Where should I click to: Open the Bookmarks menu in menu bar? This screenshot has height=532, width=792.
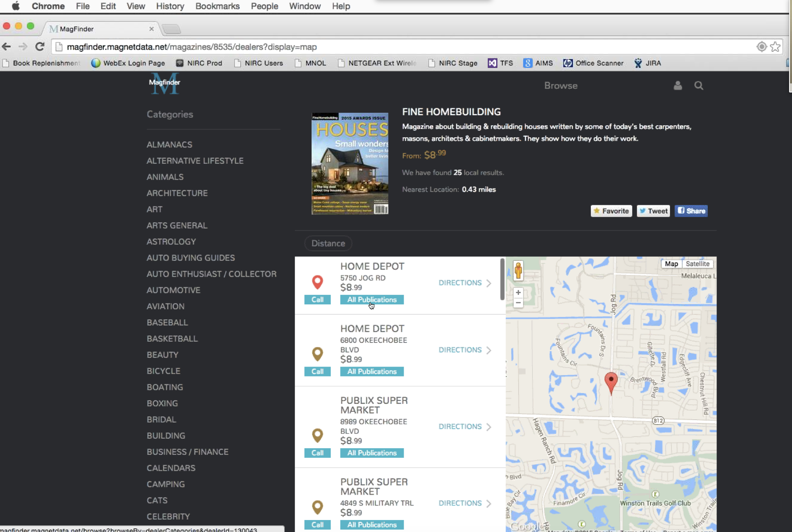pyautogui.click(x=217, y=6)
